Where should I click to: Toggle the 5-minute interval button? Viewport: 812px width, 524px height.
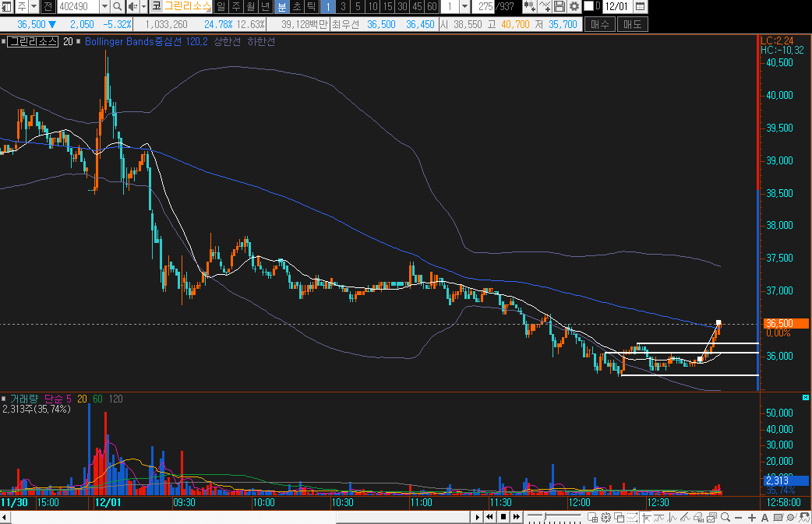[358, 6]
